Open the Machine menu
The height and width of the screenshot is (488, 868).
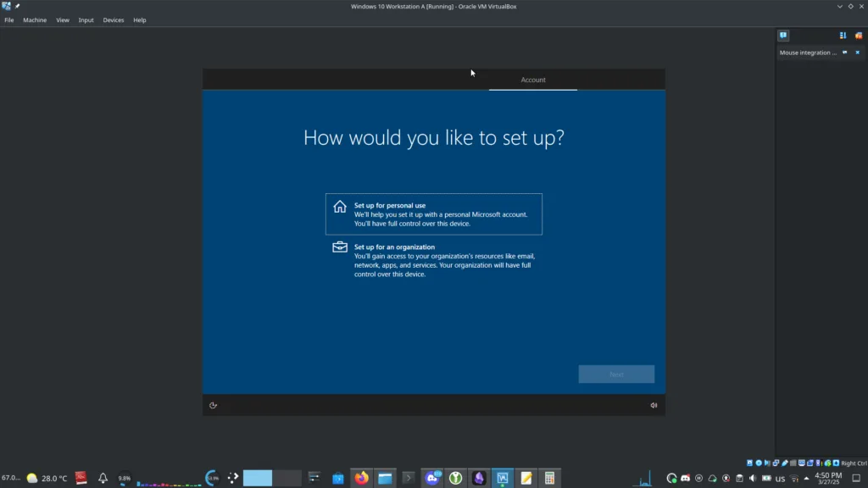point(35,20)
